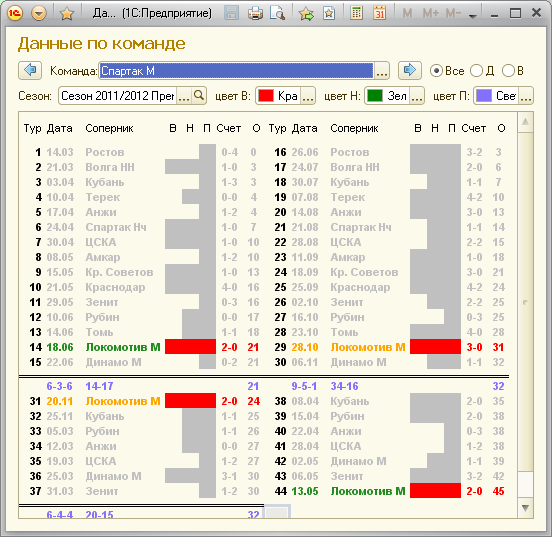Click score 4-0 in round 28
The width and height of the screenshot is (552, 537).
(x=474, y=332)
